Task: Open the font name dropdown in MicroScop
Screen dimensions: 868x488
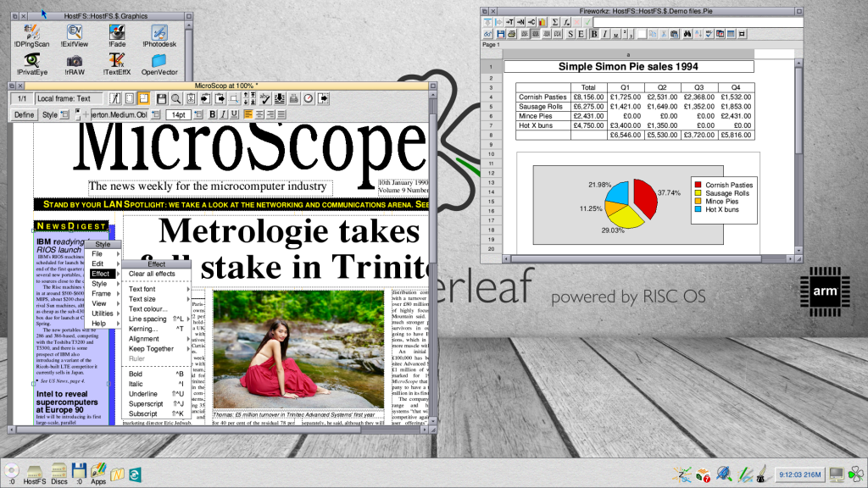Action: pyautogui.click(x=155, y=114)
